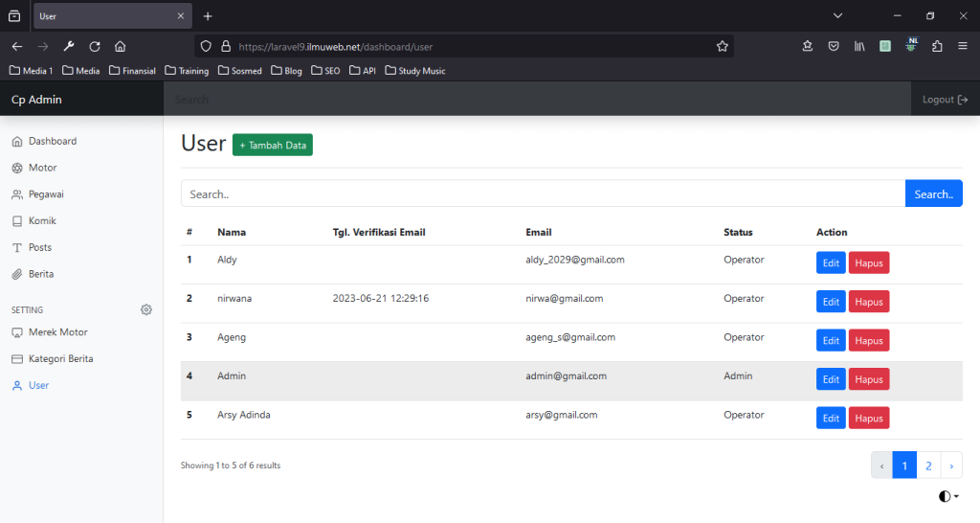The image size is (980, 523).
Task: Focus the user Search input field
Action: pyautogui.click(x=542, y=193)
